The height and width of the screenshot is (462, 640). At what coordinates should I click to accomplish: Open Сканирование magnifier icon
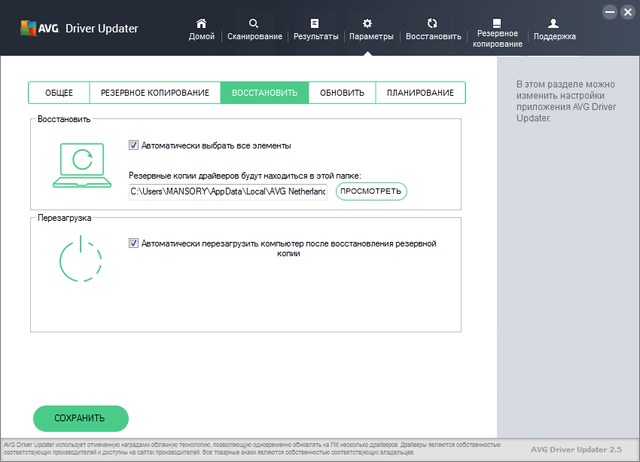click(253, 23)
